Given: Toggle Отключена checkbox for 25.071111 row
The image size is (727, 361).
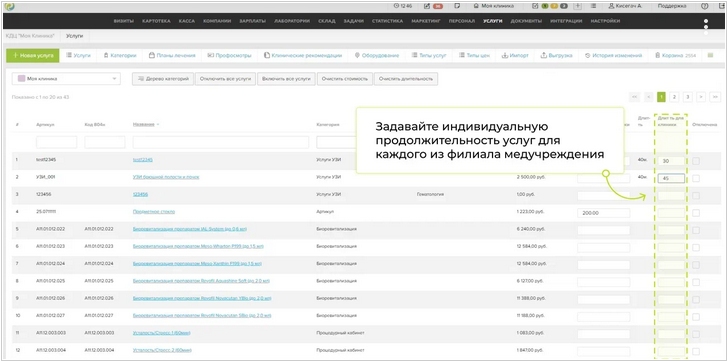Looking at the screenshot, I should 696,213.
